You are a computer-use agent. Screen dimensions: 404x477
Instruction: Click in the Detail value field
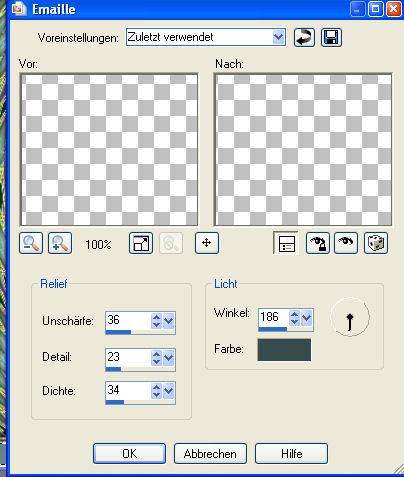click(128, 357)
